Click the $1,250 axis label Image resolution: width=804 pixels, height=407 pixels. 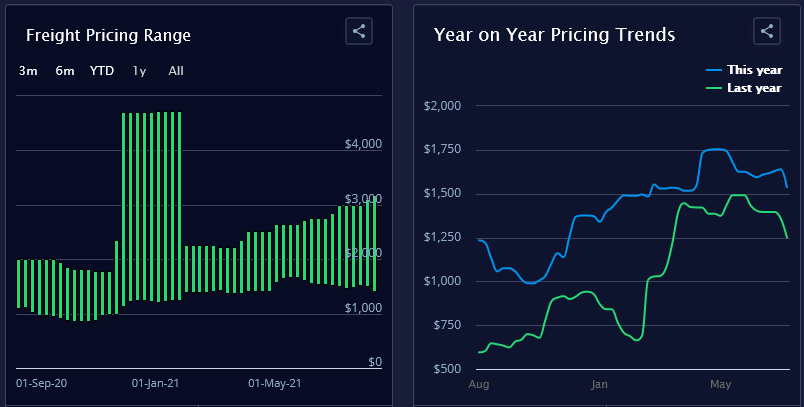pos(443,237)
